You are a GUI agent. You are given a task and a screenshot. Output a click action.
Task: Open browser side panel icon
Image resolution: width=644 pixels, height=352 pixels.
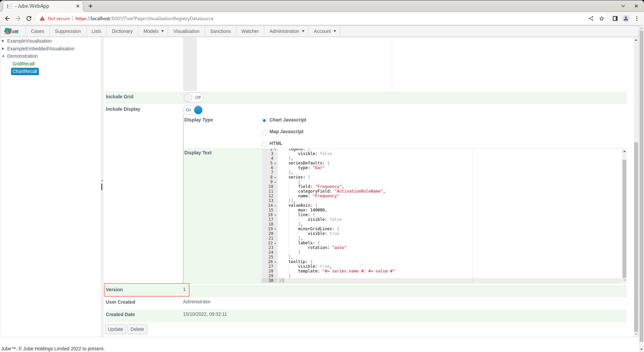click(x=615, y=18)
